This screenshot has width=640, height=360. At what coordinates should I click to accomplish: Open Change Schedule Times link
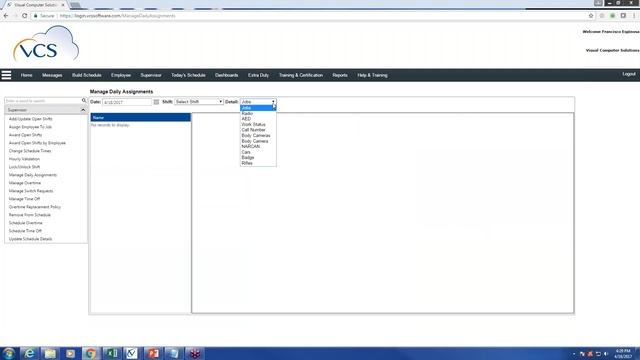click(30, 151)
